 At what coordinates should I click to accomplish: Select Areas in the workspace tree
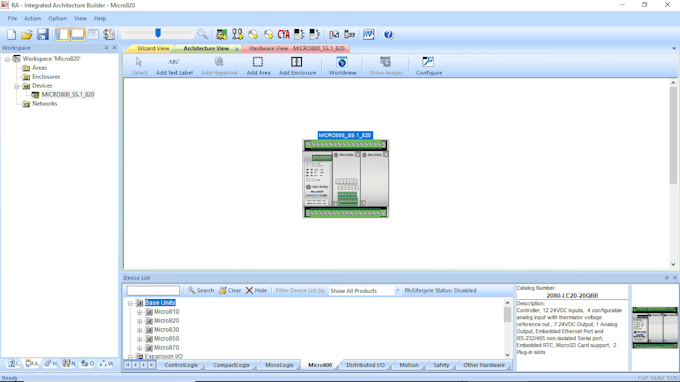pos(39,68)
